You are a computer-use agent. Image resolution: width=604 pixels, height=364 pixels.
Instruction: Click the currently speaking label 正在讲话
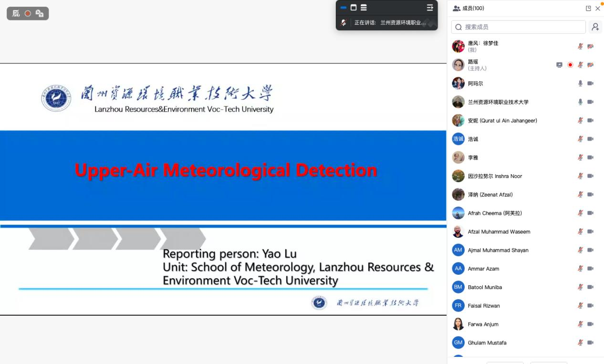[365, 22]
